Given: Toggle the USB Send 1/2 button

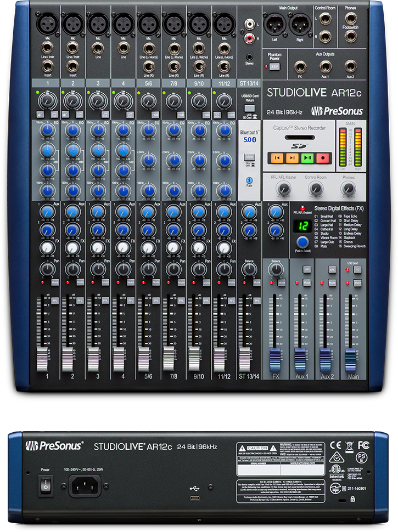Looking at the screenshot, I should (357, 269).
